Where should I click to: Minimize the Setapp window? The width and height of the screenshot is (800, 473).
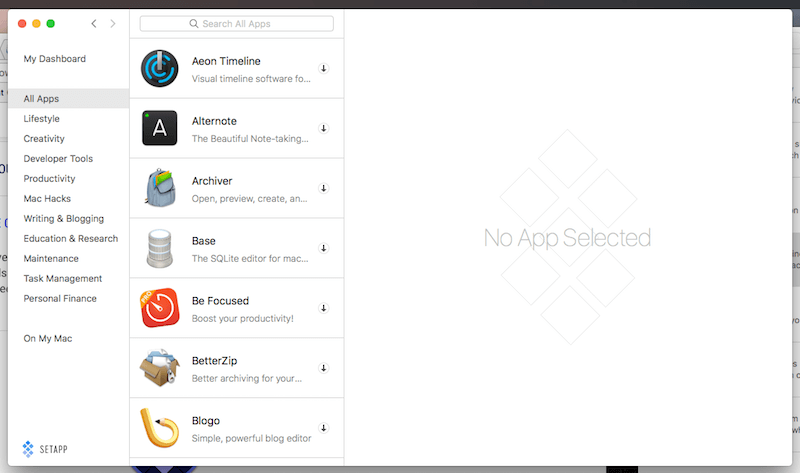(x=36, y=23)
